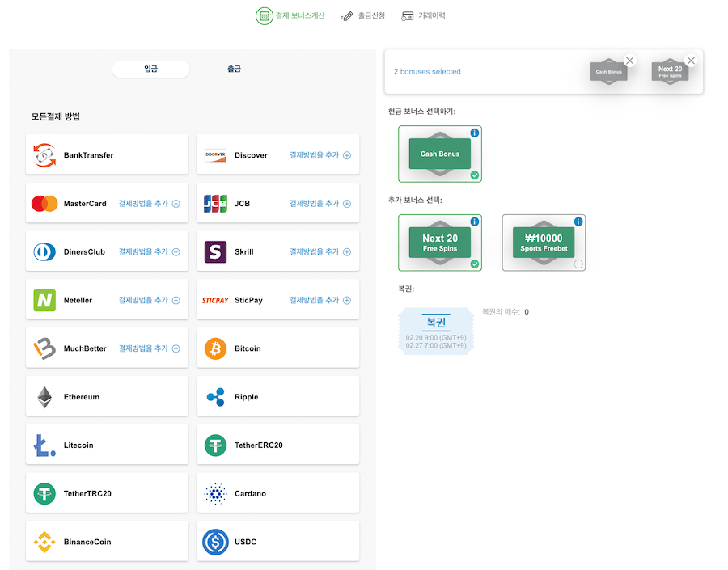Viewport: 728px width, 570px height.
Task: Open the 거래이력 transaction history tab
Action: (x=423, y=16)
